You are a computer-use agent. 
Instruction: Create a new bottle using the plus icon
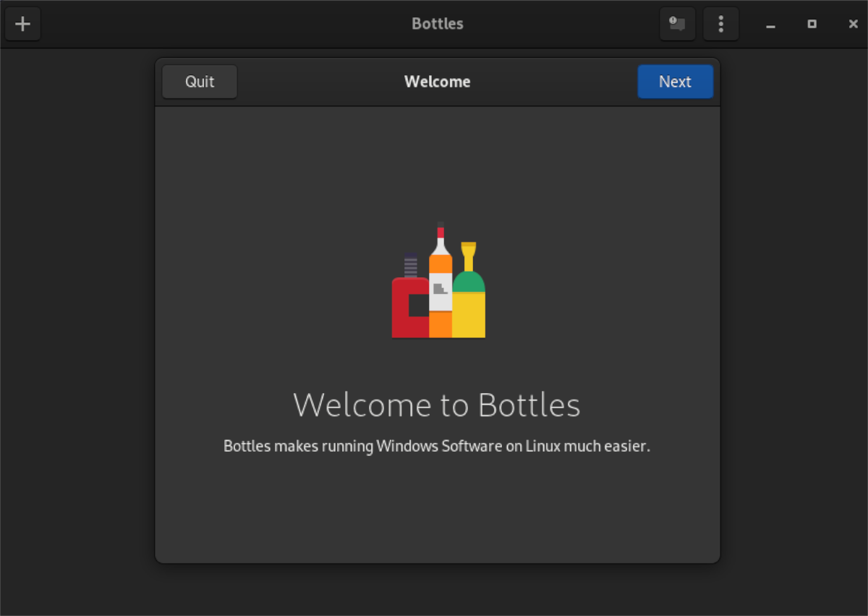tap(22, 24)
